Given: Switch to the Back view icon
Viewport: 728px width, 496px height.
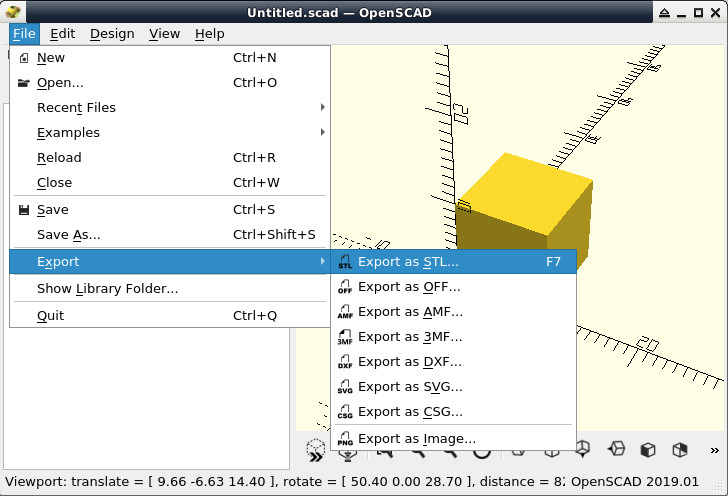Looking at the screenshot, I should (680, 449).
